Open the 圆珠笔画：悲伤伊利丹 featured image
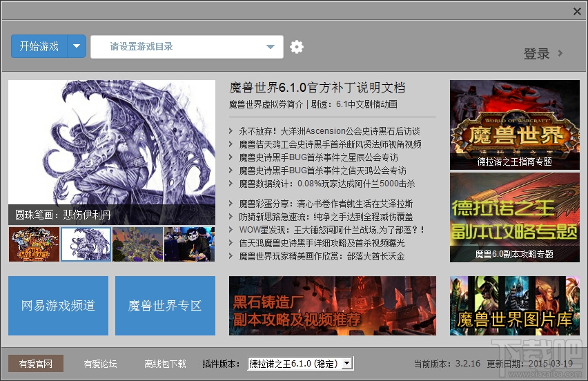Viewport: 588px width, 381px height. [112, 153]
